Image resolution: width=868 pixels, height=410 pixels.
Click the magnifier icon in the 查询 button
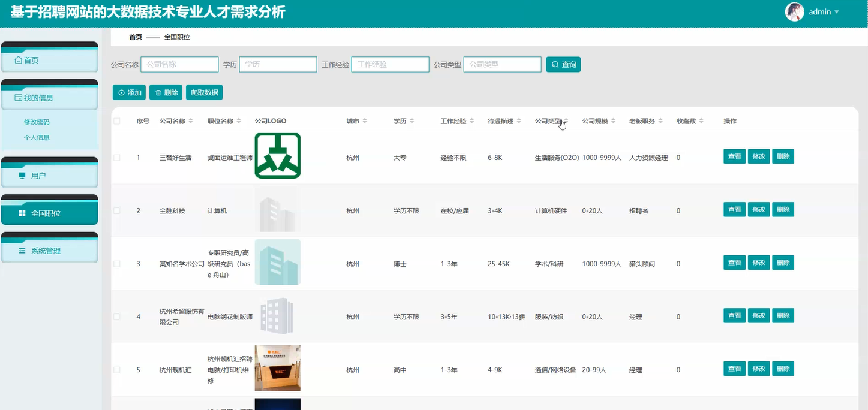(555, 64)
